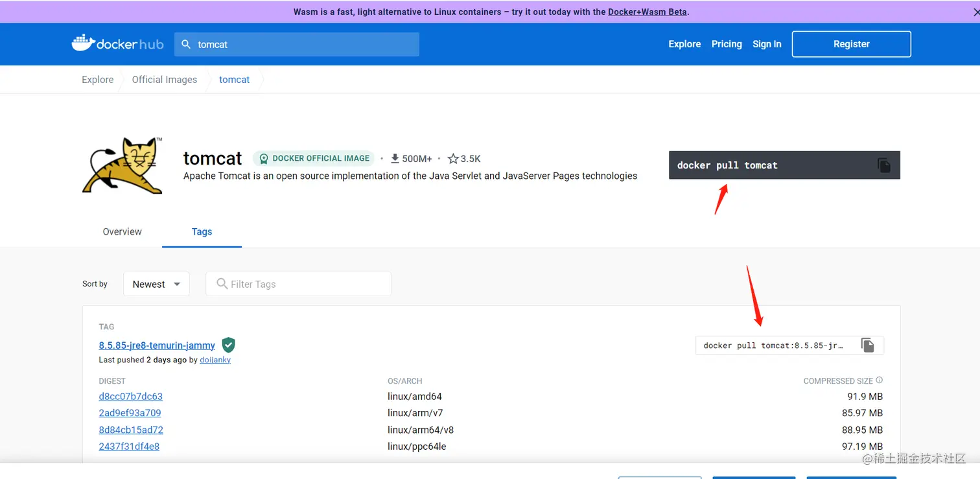The image size is (980, 479).
Task: Click Sign In
Action: pos(767,44)
